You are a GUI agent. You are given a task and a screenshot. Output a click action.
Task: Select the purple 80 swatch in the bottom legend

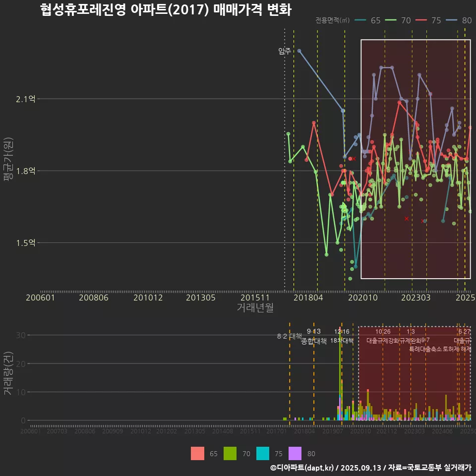[295, 454]
